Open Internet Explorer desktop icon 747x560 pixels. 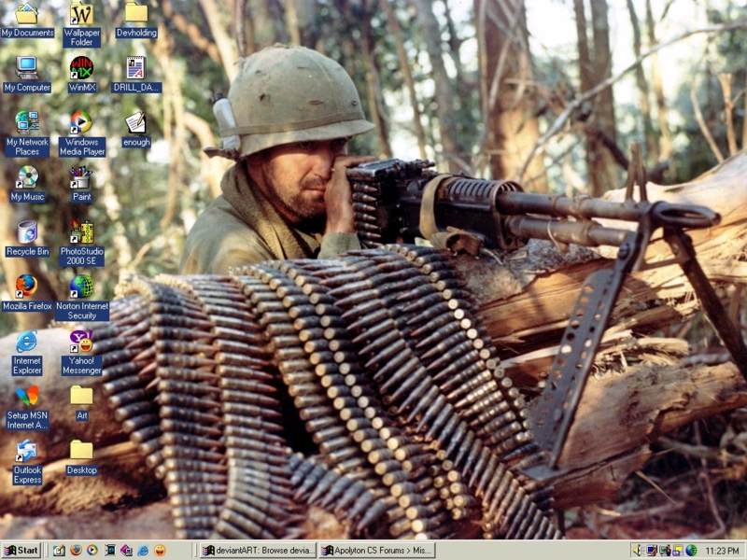coord(27,342)
